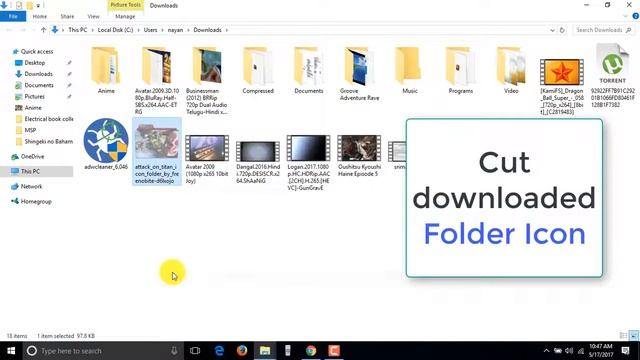Image resolution: width=640 pixels, height=360 pixels.
Task: Launch Google Chrome from taskbar
Action: tap(311, 351)
